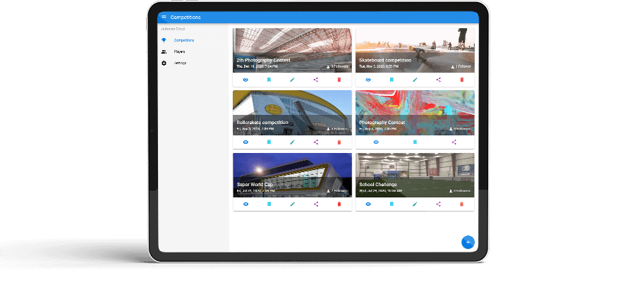Toggle eye visibility on 2th Photography Contest

click(x=245, y=80)
